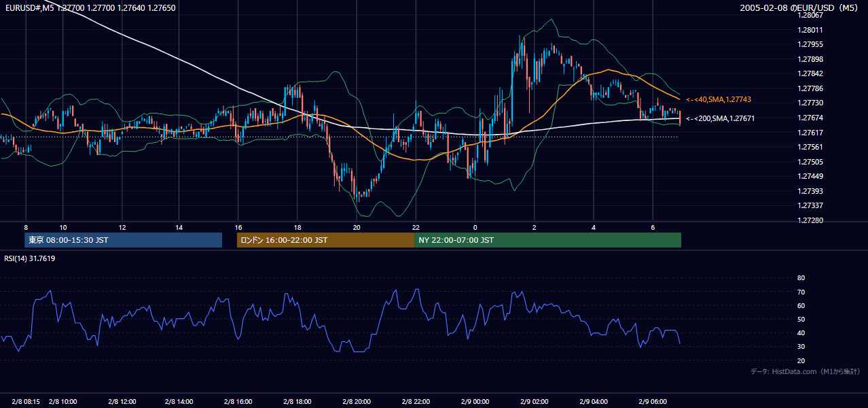The image size is (868, 408).
Task: Click price level 1.27786 on the axis
Action: click(x=810, y=88)
